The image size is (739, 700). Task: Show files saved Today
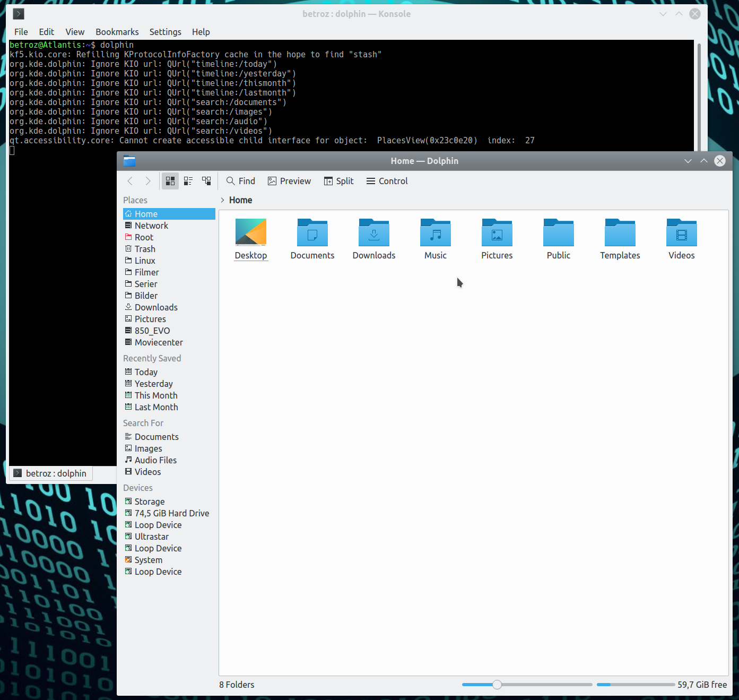coord(169,372)
